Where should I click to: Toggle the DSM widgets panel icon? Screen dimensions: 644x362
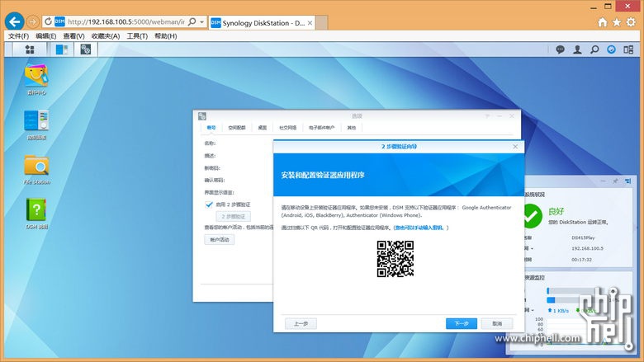pyautogui.click(x=628, y=49)
